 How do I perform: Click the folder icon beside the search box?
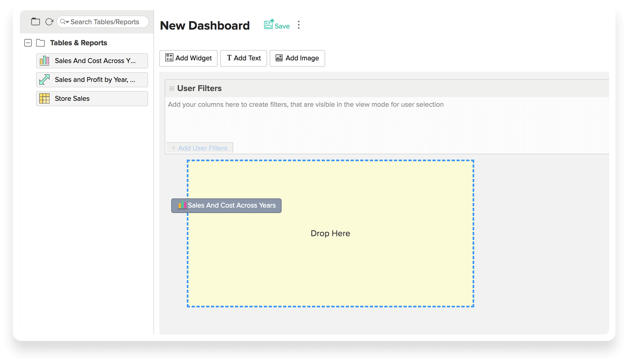click(35, 22)
